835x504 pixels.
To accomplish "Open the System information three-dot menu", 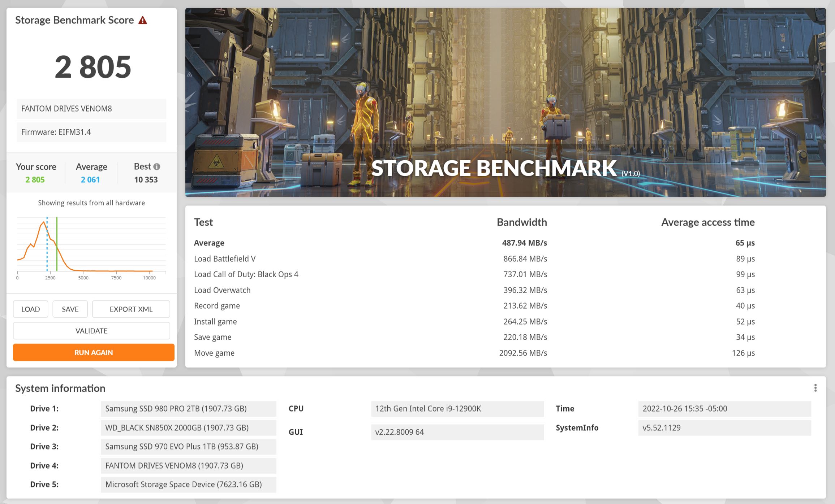I will tap(815, 388).
